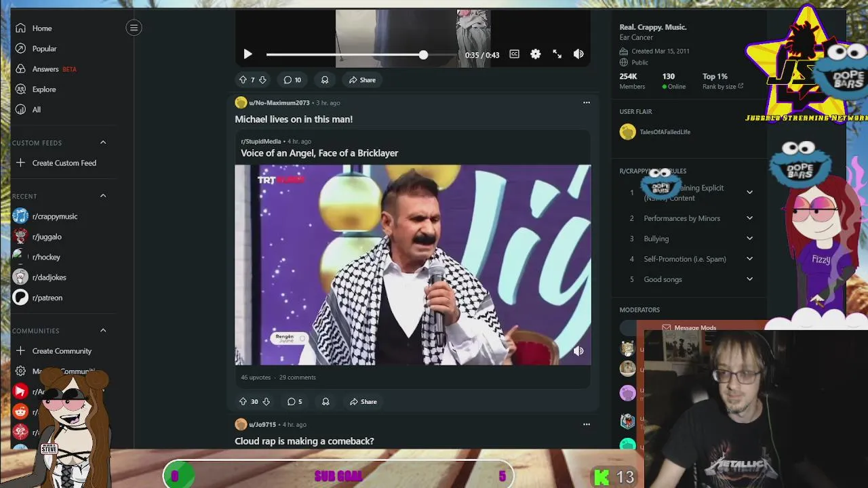
Task: Share the top post
Action: pyautogui.click(x=362, y=80)
